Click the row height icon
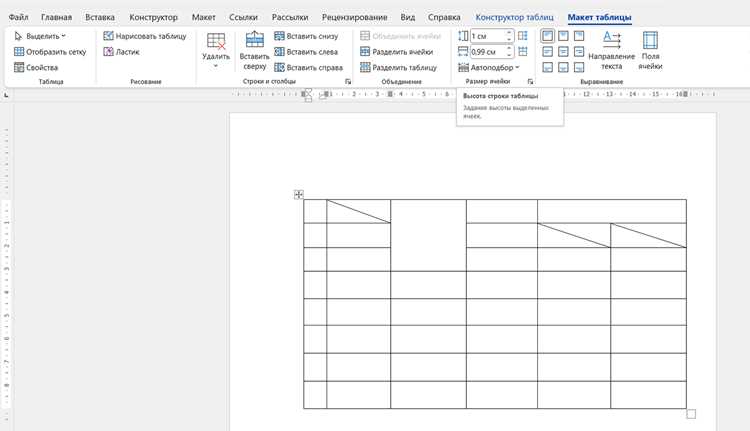 tap(463, 36)
